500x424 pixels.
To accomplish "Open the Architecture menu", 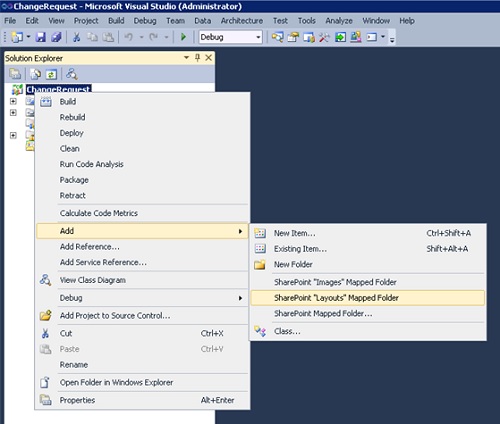I will (242, 21).
